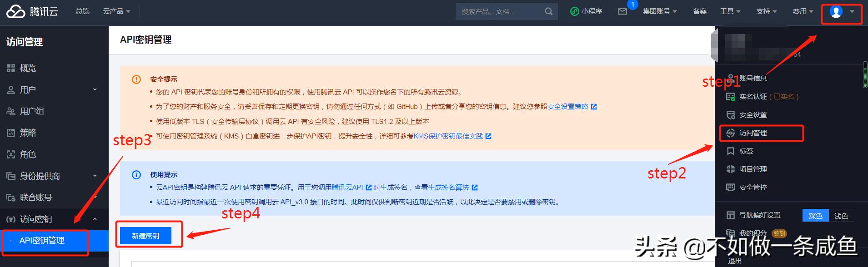Click the 实名认证 verified icon

coord(731,97)
